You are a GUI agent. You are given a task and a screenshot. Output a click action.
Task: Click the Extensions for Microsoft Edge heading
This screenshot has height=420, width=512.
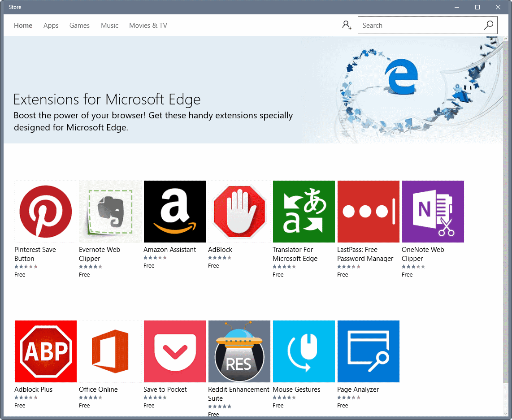(x=107, y=99)
